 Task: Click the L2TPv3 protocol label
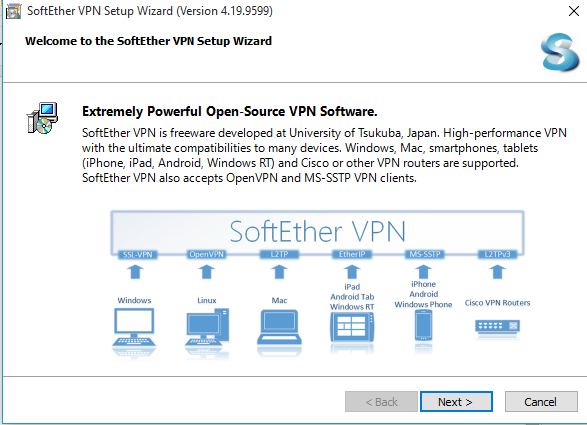pos(497,254)
